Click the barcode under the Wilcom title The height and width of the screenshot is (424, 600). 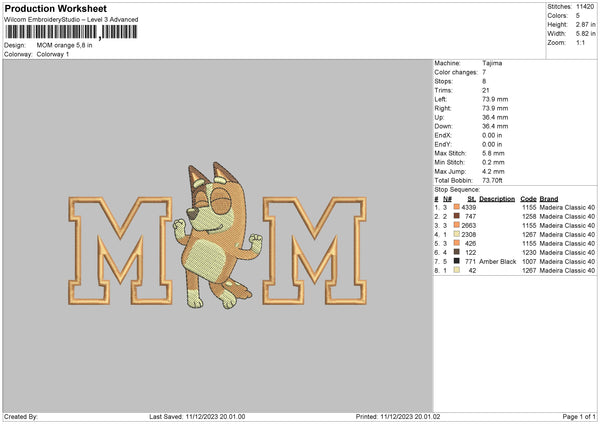(x=71, y=32)
